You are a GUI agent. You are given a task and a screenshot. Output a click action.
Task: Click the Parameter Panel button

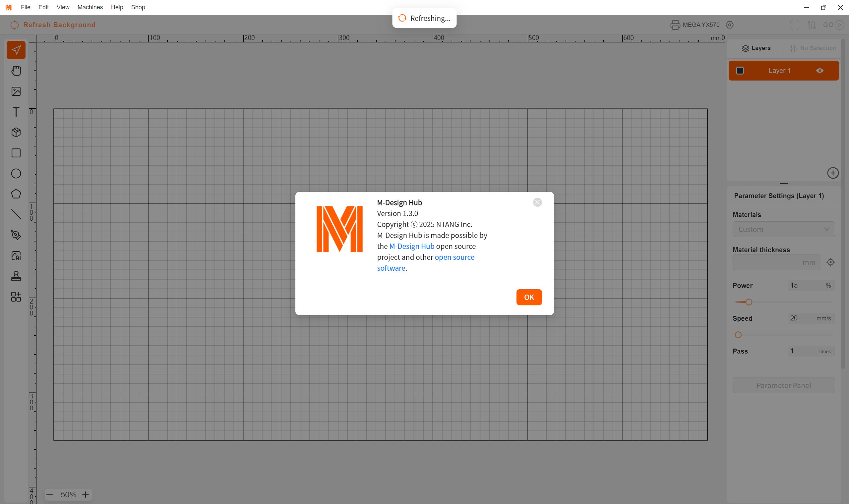(783, 385)
